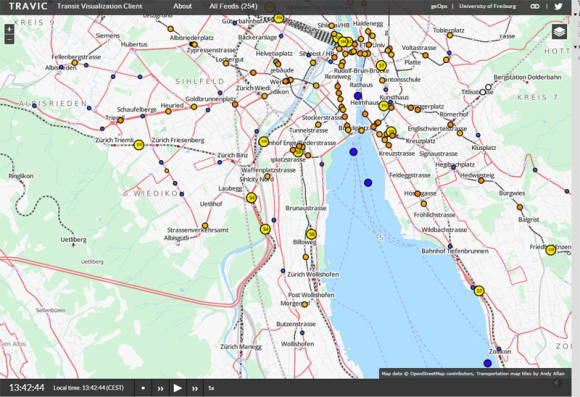Click the faster-speed arrows right of play
The width and height of the screenshot is (580, 397).
tap(195, 388)
